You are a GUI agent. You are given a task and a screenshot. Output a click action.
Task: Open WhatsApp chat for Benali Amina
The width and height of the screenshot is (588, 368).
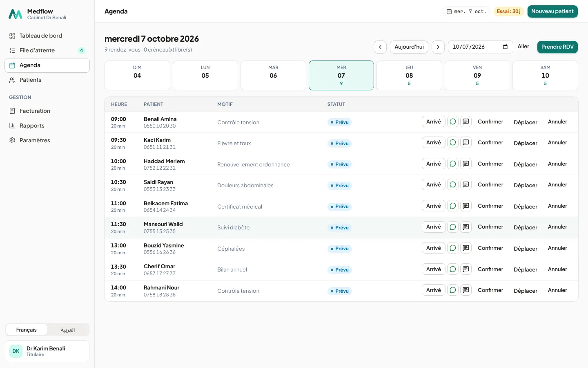453,122
